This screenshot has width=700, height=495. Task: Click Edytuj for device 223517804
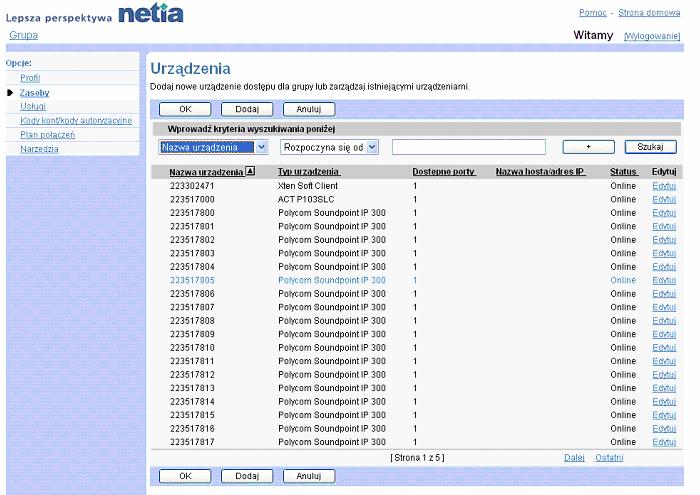click(664, 267)
